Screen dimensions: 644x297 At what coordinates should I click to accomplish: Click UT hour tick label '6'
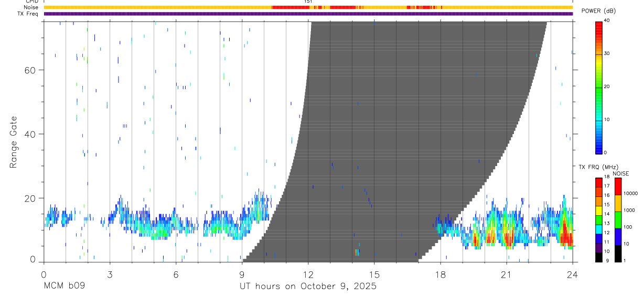click(176, 274)
